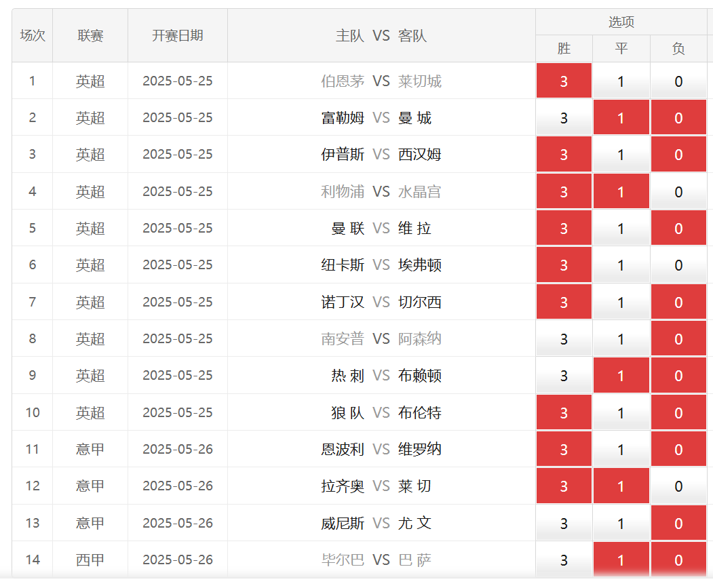Disable win option 3 for 狼队 VS 布伦特

(564, 412)
